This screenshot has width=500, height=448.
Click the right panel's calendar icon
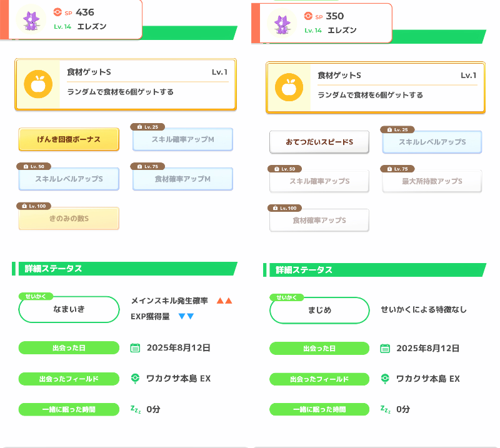[x=385, y=349]
